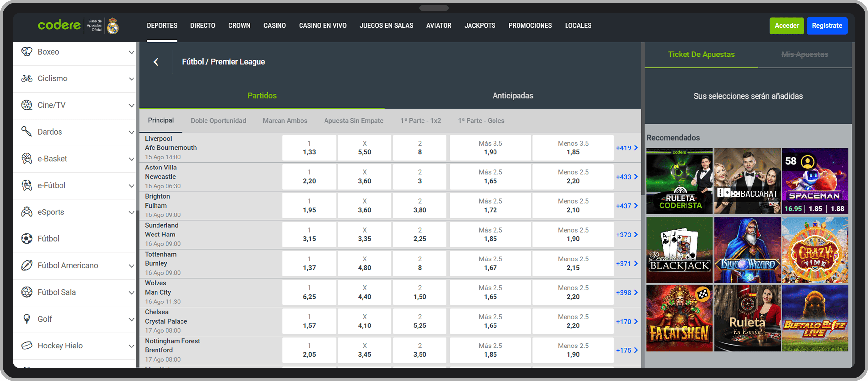Viewport: 868px width, 381px height.
Task: Click the Dardos dart icon
Action: point(27,132)
